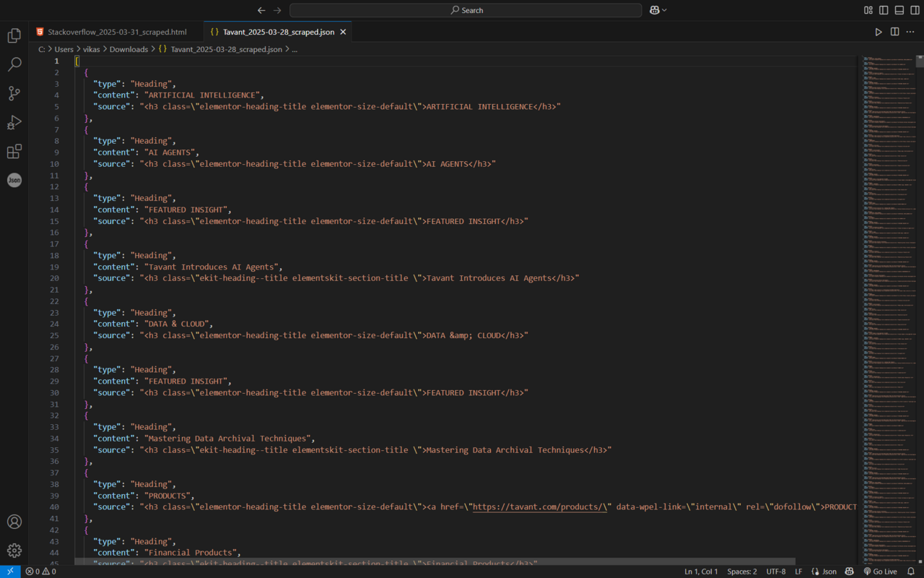924x578 pixels.
Task: Open the Json extension view in the activity bar
Action: (14, 180)
